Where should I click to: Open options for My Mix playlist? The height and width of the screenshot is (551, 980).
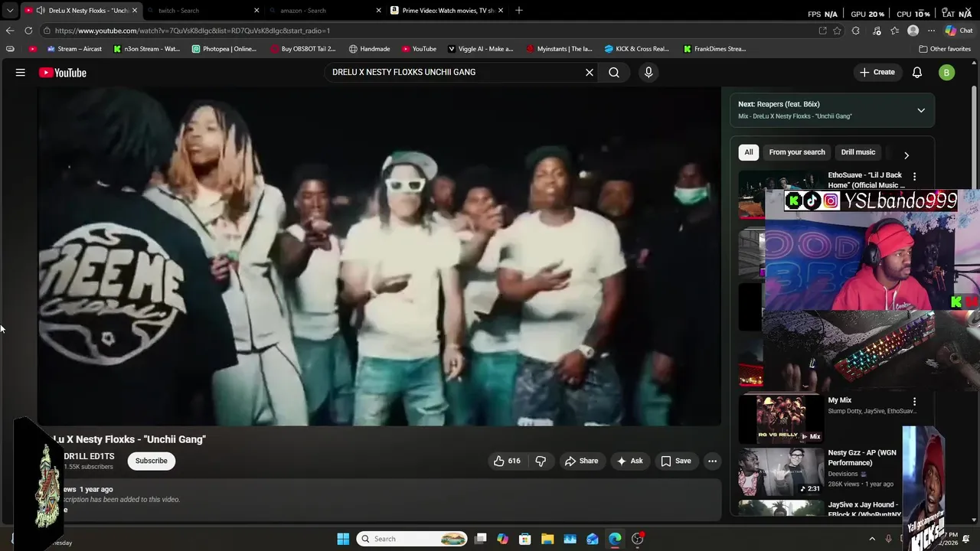point(914,402)
